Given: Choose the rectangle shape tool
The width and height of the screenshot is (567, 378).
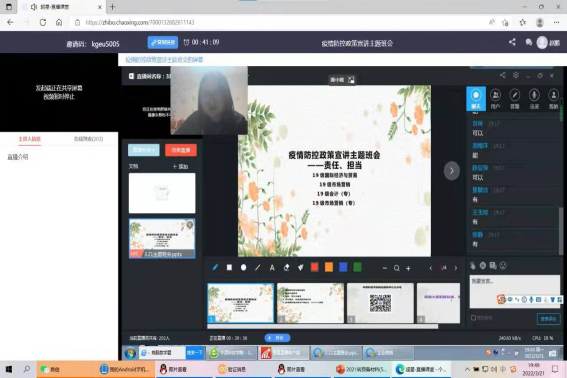Looking at the screenshot, I should click(229, 268).
